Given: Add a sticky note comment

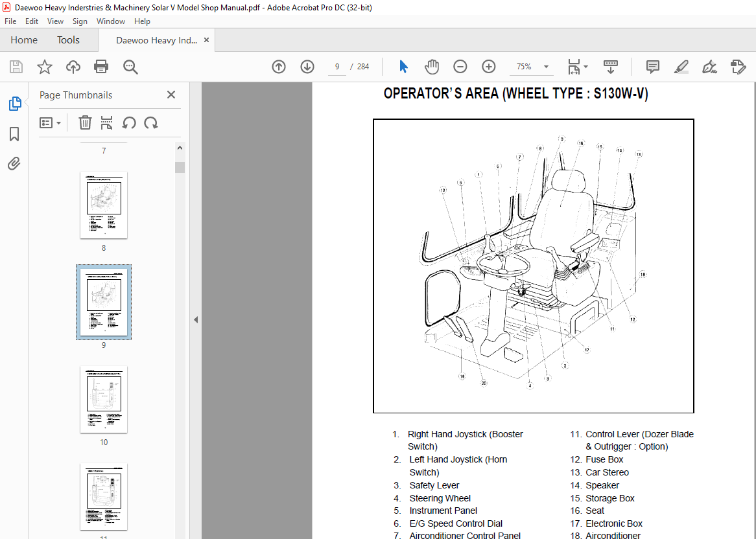Looking at the screenshot, I should [x=652, y=67].
